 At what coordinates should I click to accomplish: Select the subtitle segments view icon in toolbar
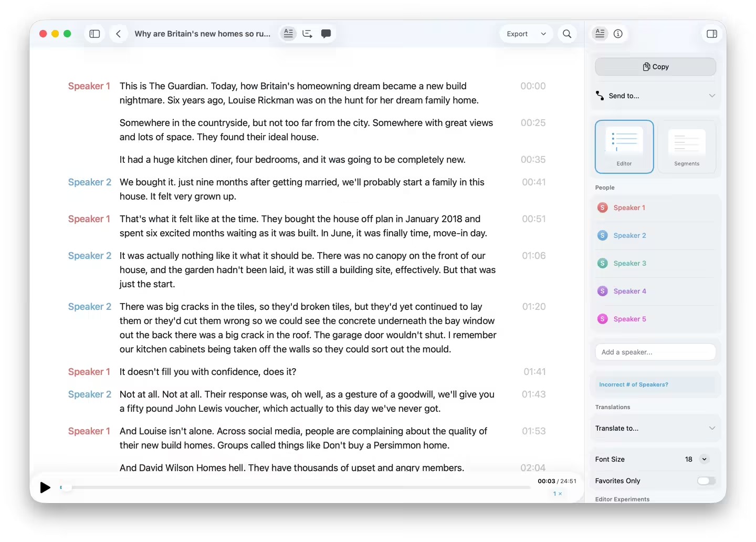(x=307, y=34)
